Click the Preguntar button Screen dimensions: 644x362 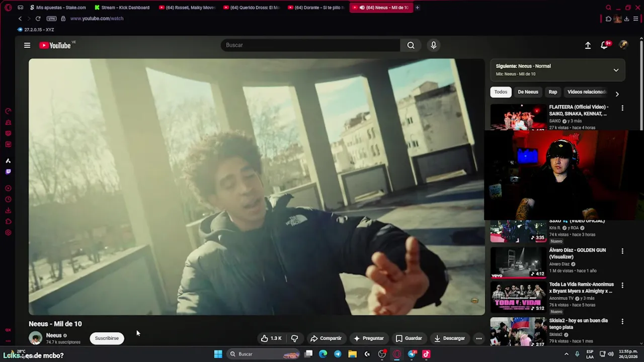[369, 338]
